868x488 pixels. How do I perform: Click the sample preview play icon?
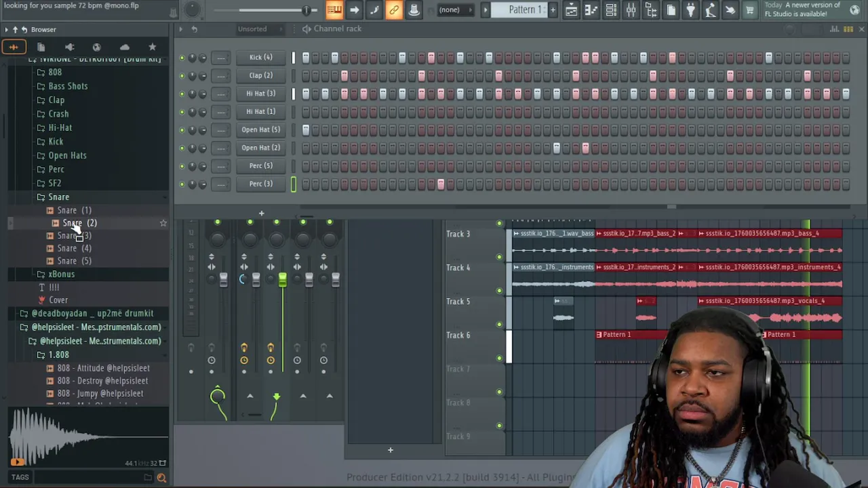pyautogui.click(x=17, y=462)
